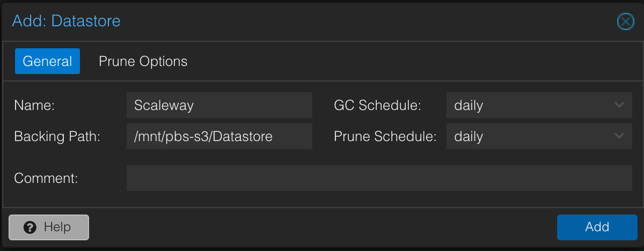Click the question mark help icon

pyautogui.click(x=30, y=227)
